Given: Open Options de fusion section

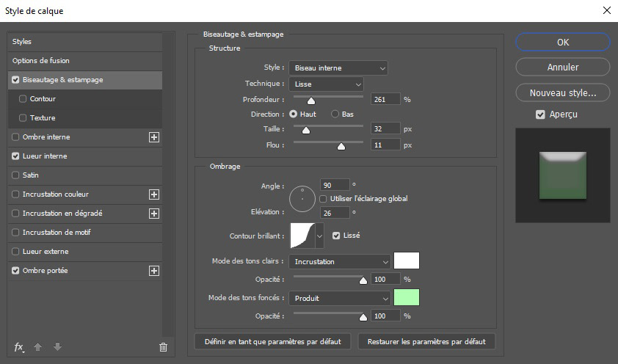Looking at the screenshot, I should pyautogui.click(x=84, y=61).
